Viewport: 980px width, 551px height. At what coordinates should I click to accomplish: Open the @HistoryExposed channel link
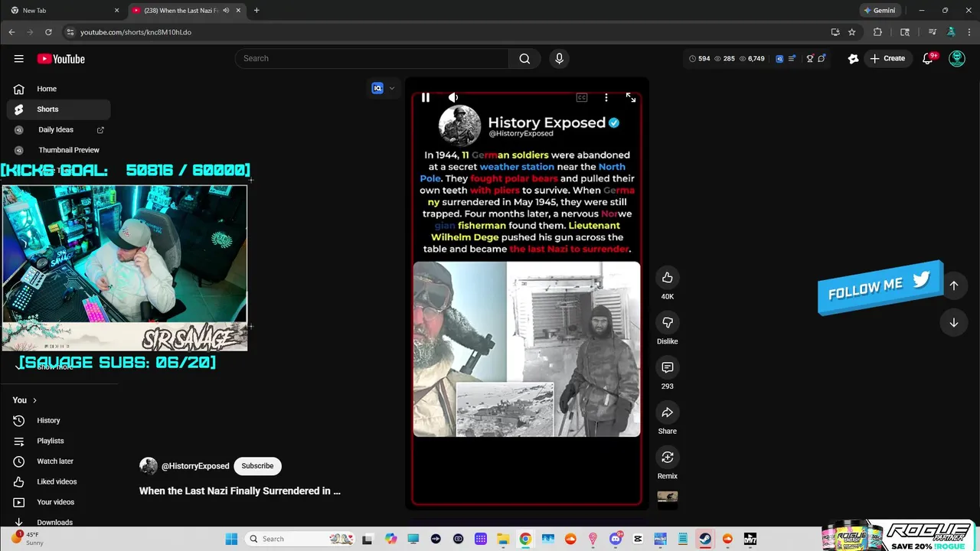pyautogui.click(x=195, y=466)
